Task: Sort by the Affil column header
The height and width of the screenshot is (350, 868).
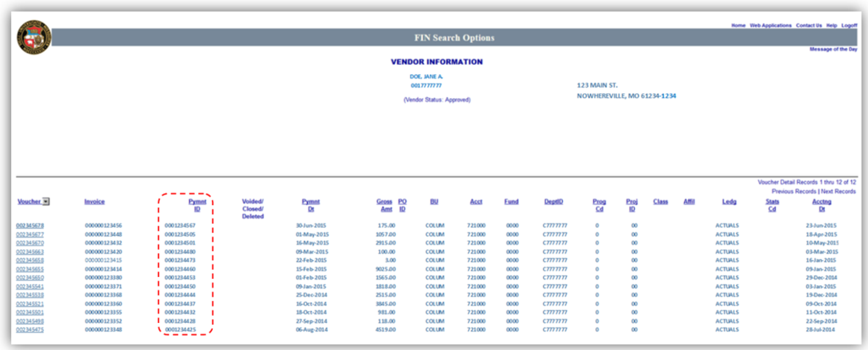Action: (x=689, y=202)
